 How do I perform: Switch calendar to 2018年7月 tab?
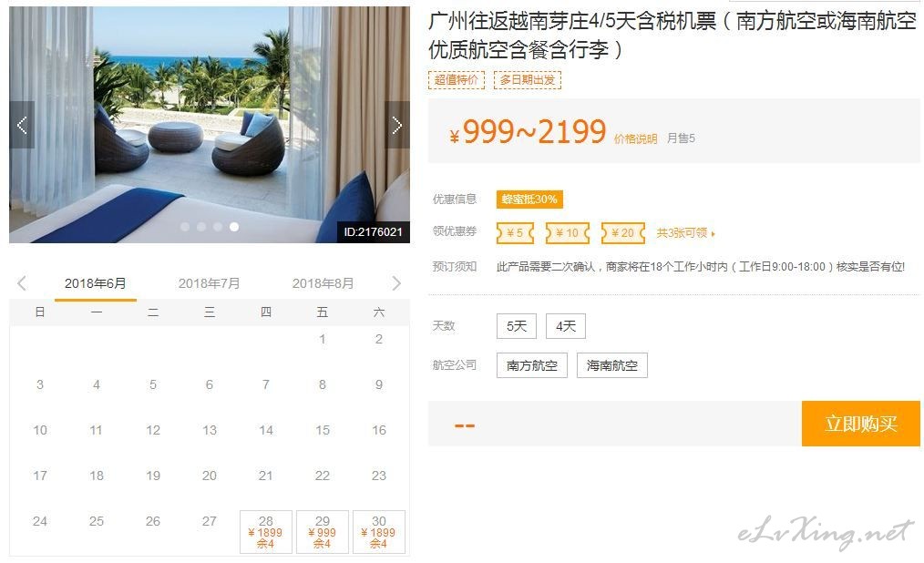[210, 283]
